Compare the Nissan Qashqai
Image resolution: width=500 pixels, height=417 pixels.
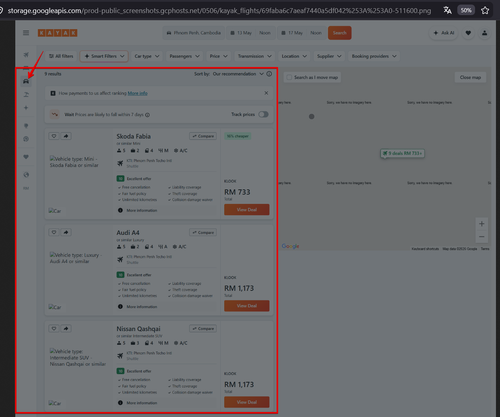point(203,329)
